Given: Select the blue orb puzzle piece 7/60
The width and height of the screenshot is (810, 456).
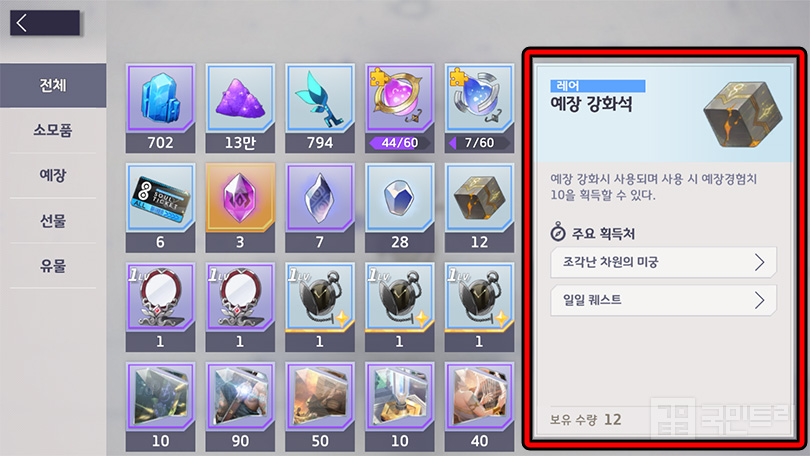Looking at the screenshot, I should [x=479, y=108].
